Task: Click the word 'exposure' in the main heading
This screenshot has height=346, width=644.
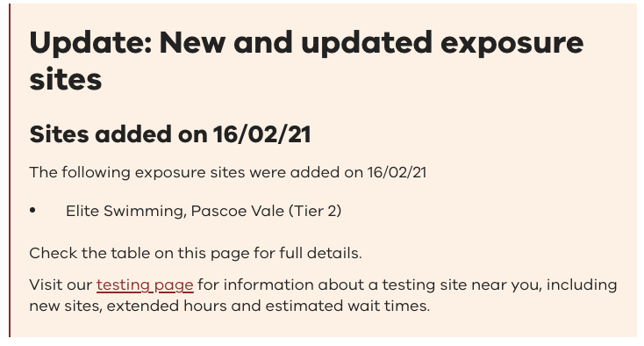Action: 512,45
